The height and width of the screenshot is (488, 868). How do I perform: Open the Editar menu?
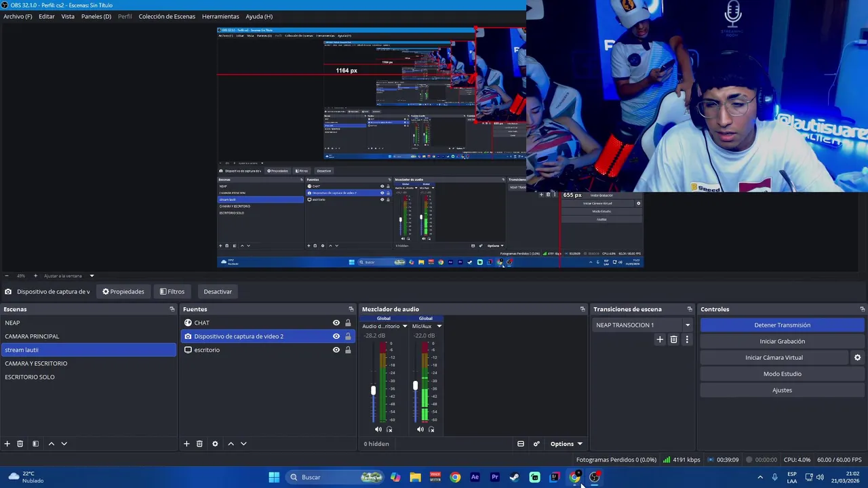pos(47,16)
